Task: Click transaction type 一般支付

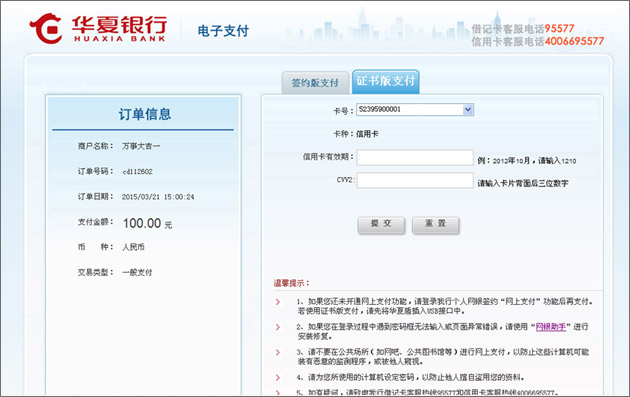Action: [137, 272]
